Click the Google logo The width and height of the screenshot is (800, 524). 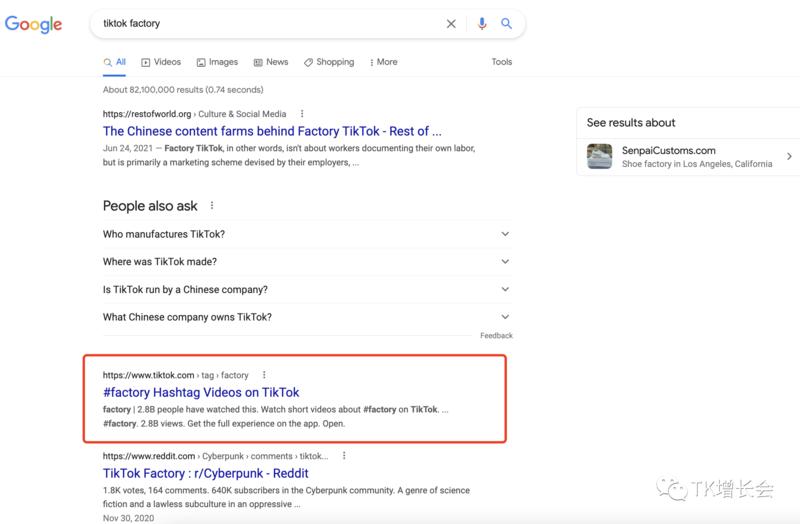[x=33, y=25]
